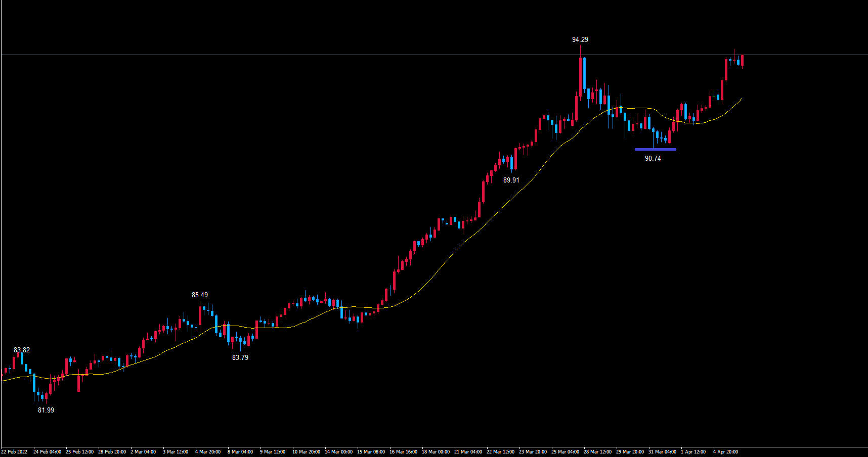Click the 28 Mar 12:00 time label
This screenshot has height=457, width=868.
[597, 452]
